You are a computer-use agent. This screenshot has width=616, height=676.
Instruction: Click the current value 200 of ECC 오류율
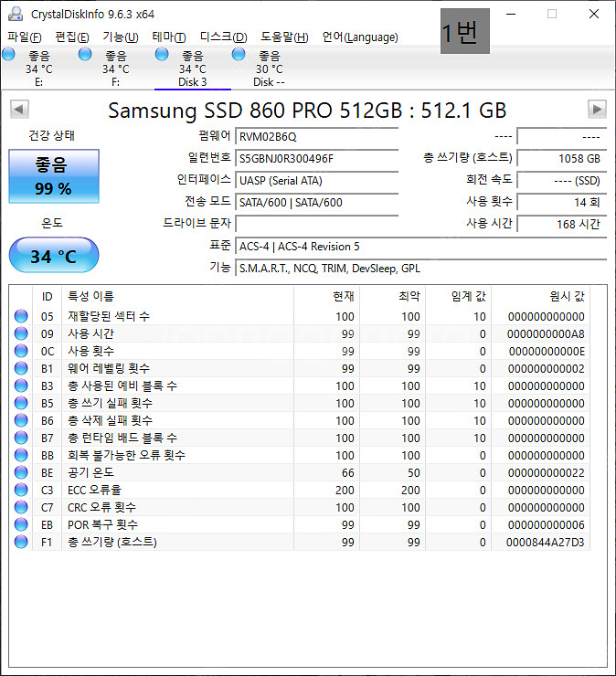point(345,491)
